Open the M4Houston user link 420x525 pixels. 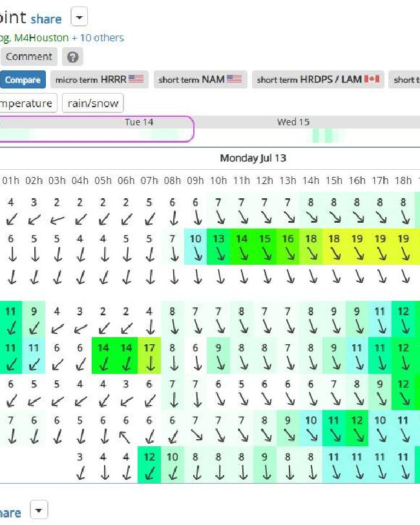click(x=41, y=37)
